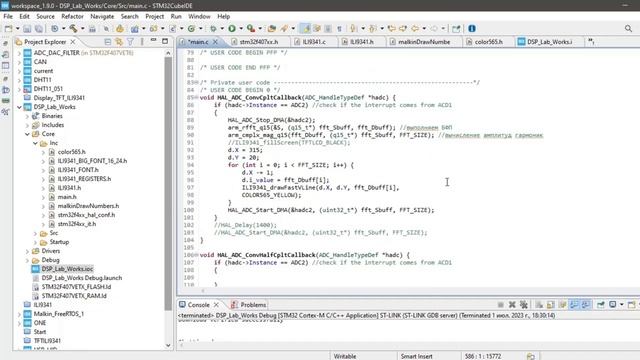Click the Build hammer icon

[73, 29]
